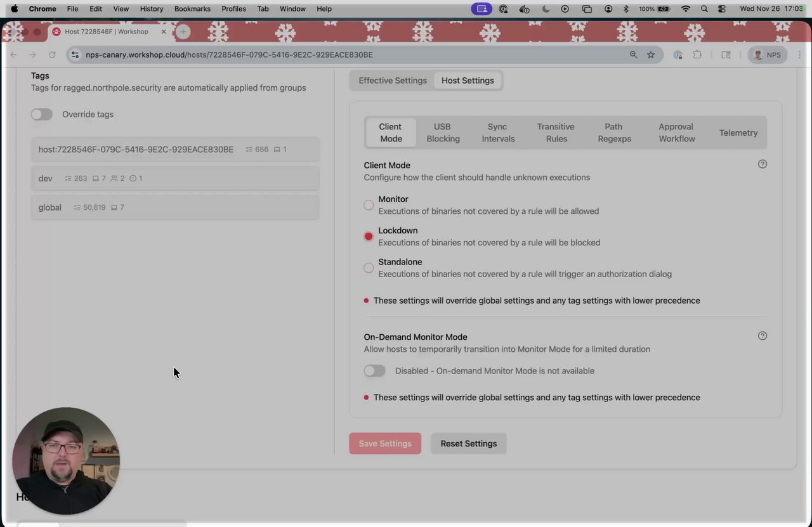Toggle the Override tags switch
The height and width of the screenshot is (527, 812).
(42, 114)
